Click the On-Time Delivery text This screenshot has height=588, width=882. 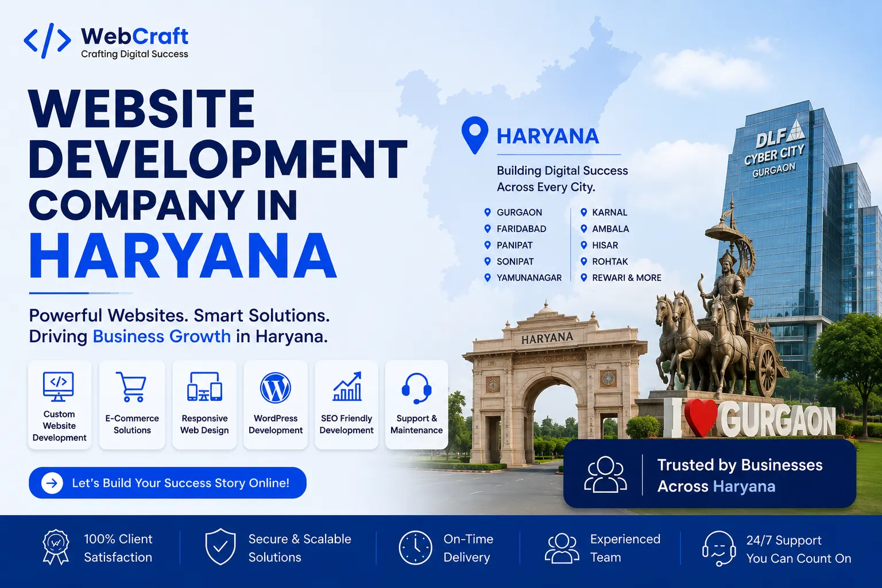468,548
